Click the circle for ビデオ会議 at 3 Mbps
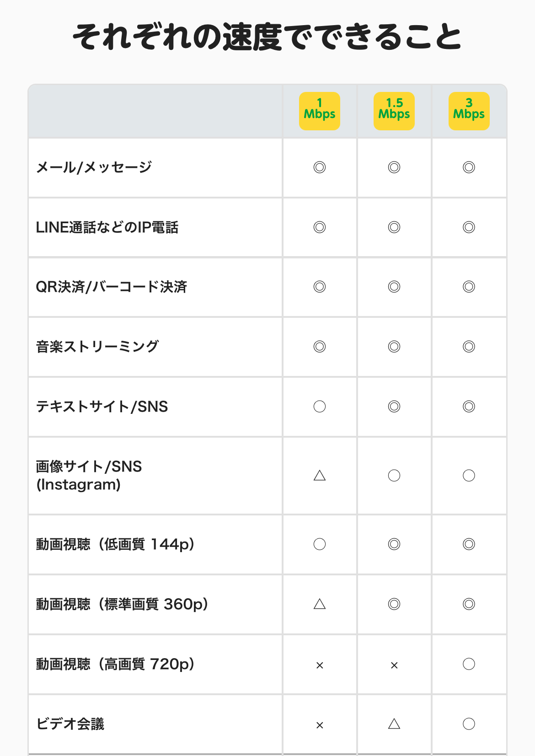 tap(469, 724)
